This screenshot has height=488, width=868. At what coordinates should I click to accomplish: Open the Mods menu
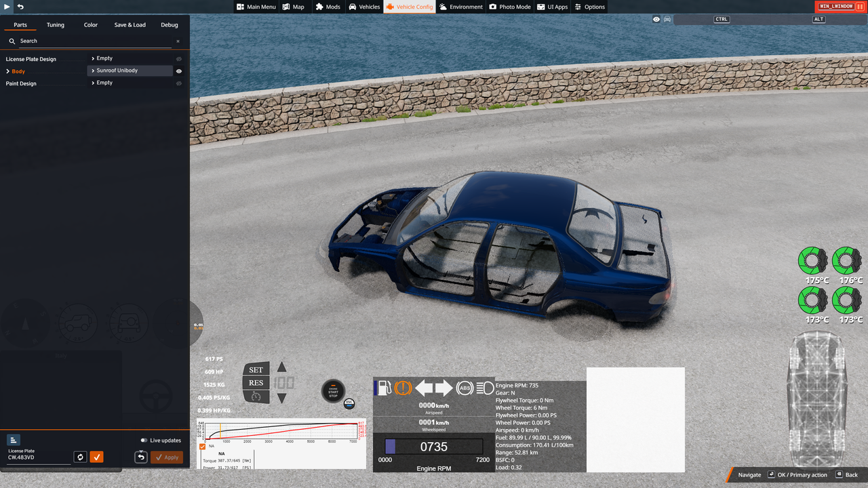coord(328,7)
